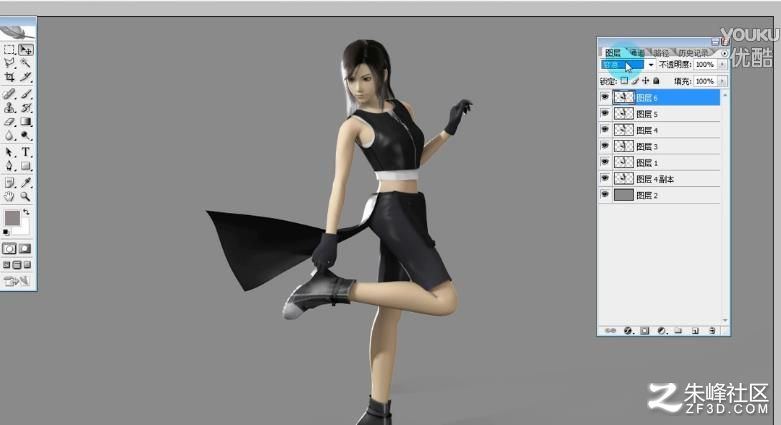Select the Blur tool
Image resolution: width=781 pixels, height=425 pixels.
coord(9,136)
